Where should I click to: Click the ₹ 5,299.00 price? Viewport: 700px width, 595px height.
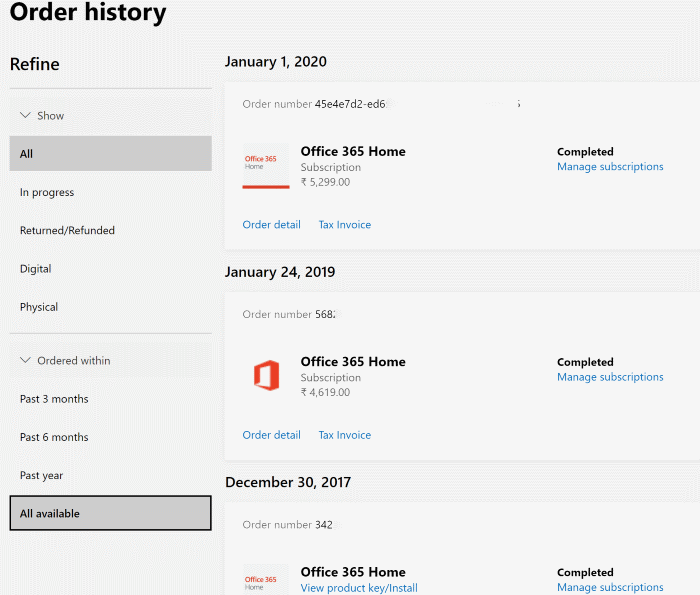click(x=325, y=182)
